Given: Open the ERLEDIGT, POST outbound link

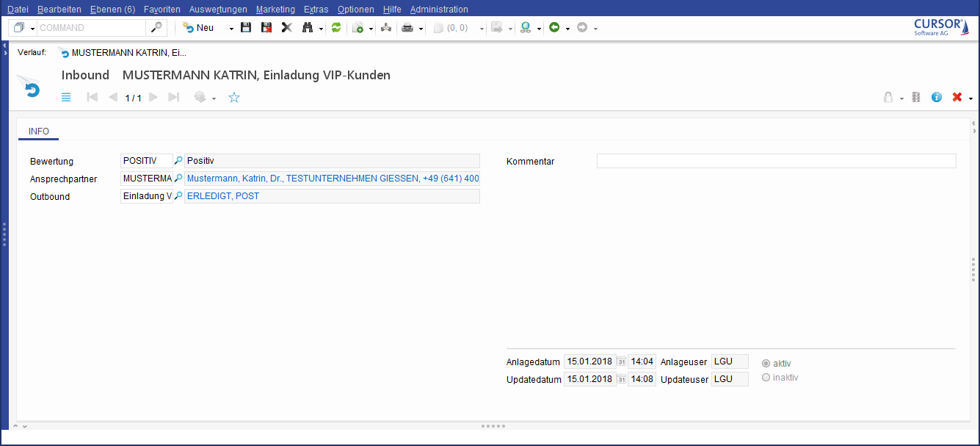Looking at the screenshot, I should [223, 196].
